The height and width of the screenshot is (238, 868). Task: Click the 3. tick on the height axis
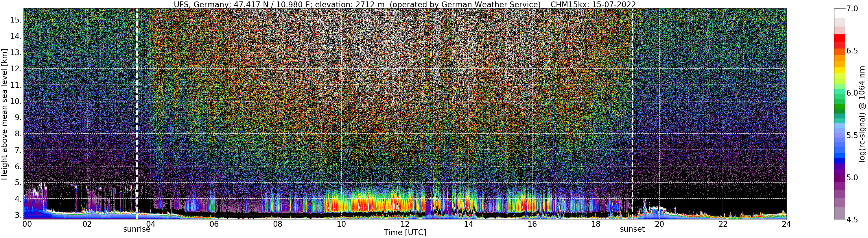tap(18, 215)
